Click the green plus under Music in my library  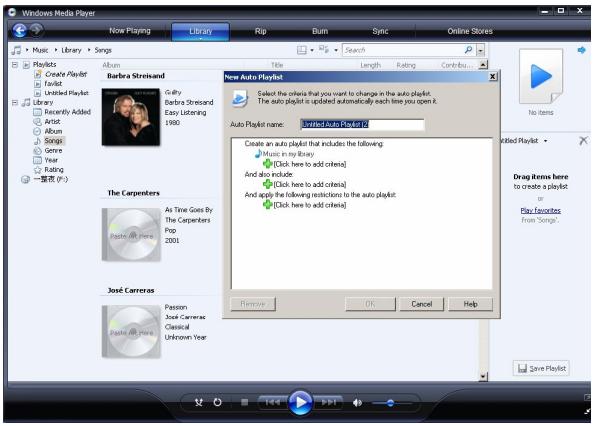coord(267,164)
